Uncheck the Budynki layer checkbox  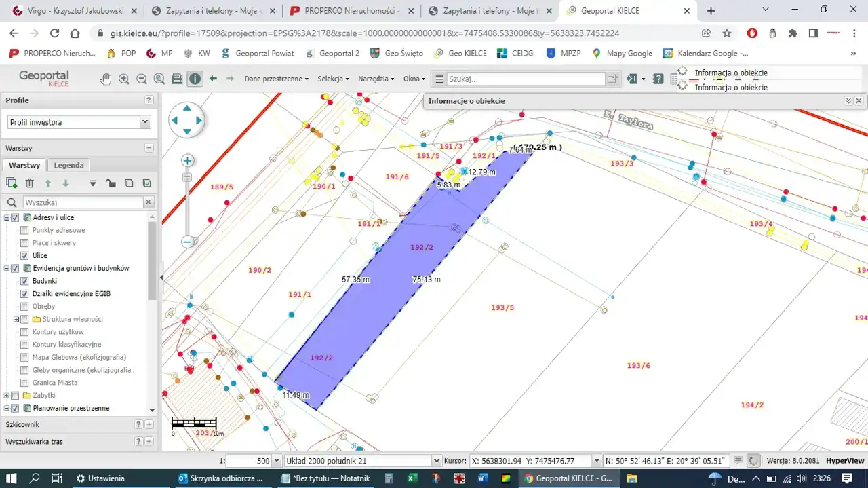tap(25, 281)
